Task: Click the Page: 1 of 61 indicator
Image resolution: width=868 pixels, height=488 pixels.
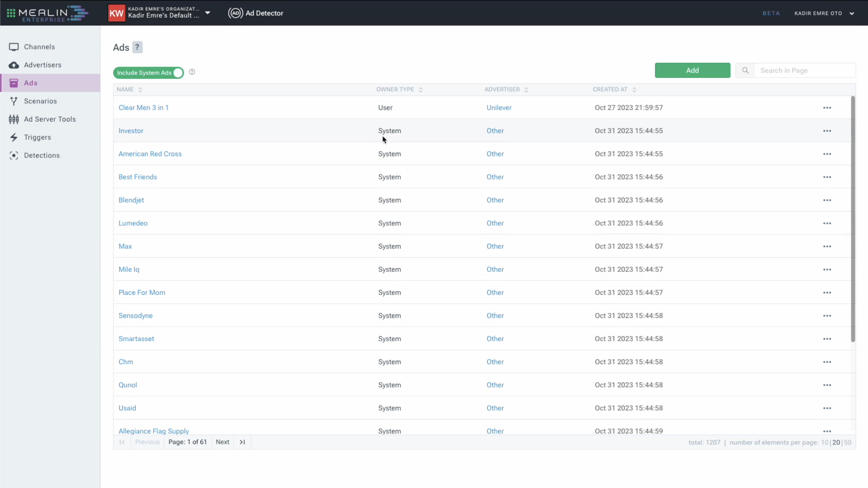Action: pyautogui.click(x=188, y=442)
